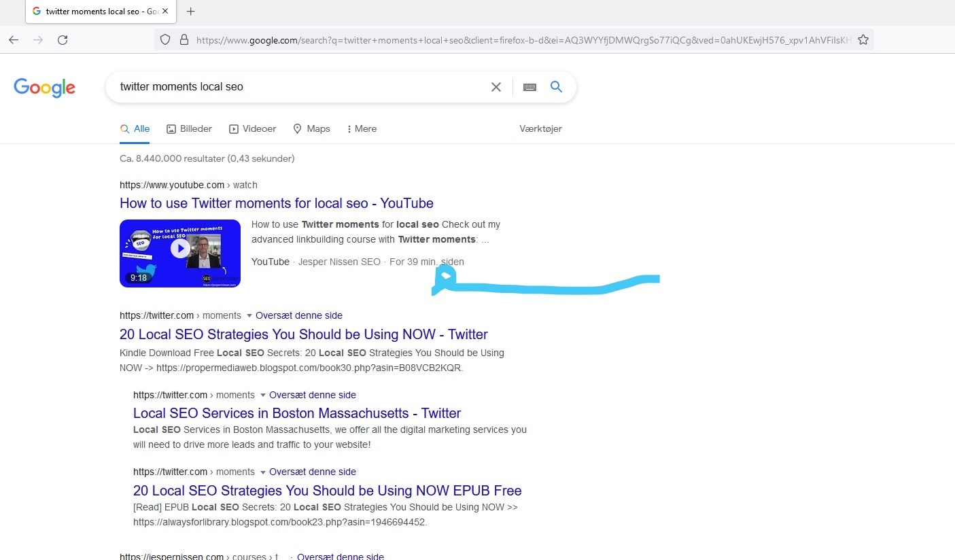Select the browser tab titled twitter moments local seo
Image resolution: width=955 pixels, height=560 pixels.
point(100,11)
